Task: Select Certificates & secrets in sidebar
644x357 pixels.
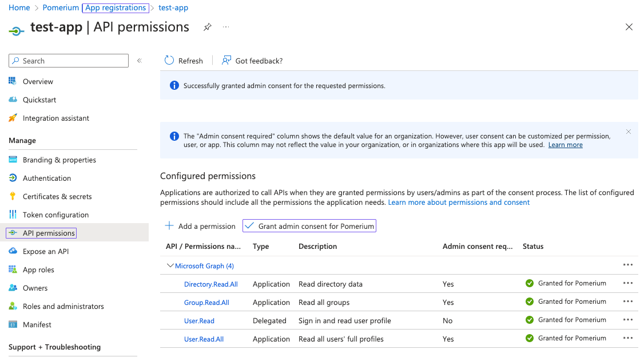Action: tap(55, 196)
